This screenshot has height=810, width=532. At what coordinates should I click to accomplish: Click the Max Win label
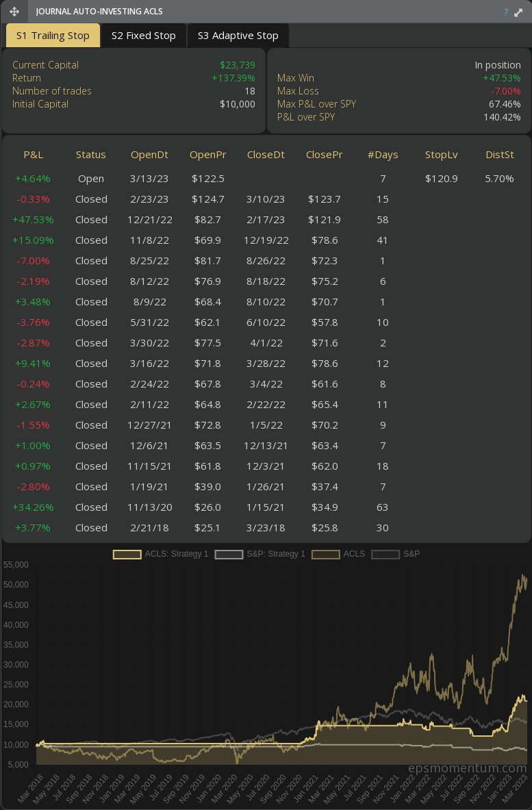(x=295, y=78)
